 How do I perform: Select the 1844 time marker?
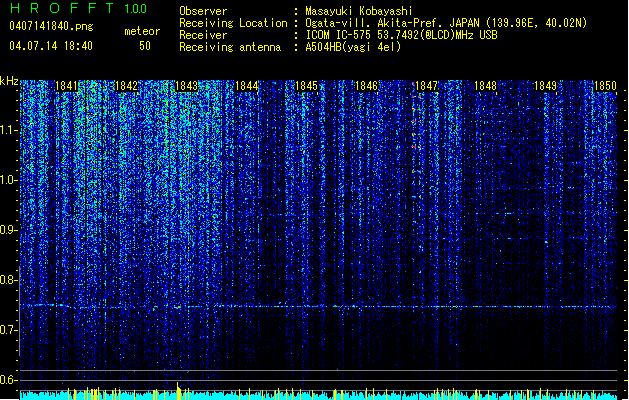click(x=246, y=86)
